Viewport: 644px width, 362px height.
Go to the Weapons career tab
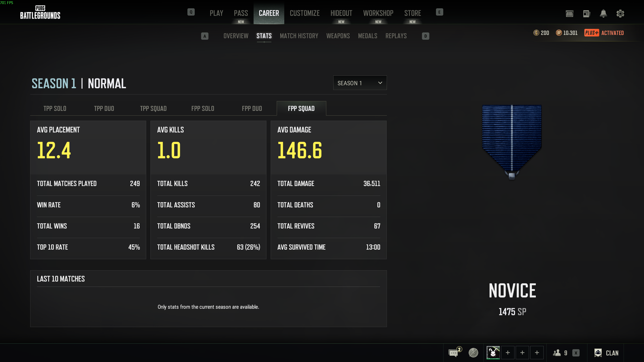pyautogui.click(x=338, y=36)
